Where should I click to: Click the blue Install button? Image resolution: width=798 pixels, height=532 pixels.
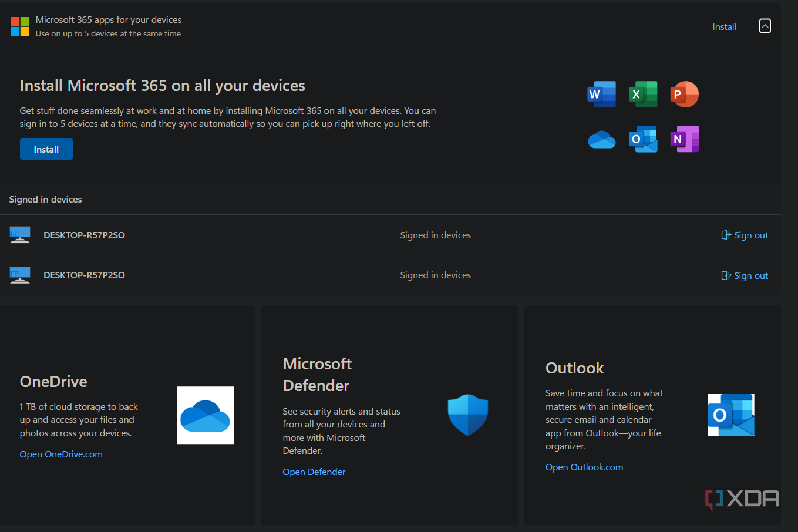pos(46,149)
